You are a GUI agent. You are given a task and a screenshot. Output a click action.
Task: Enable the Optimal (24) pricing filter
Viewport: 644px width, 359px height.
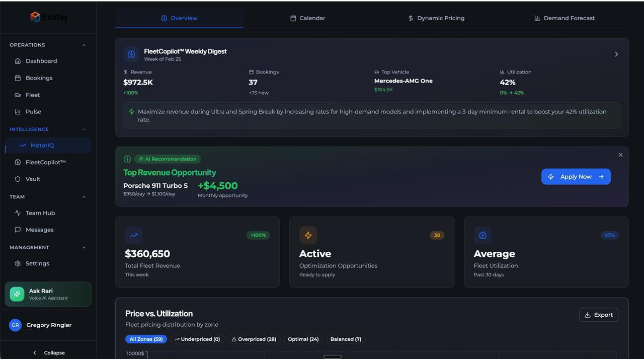tap(303, 339)
